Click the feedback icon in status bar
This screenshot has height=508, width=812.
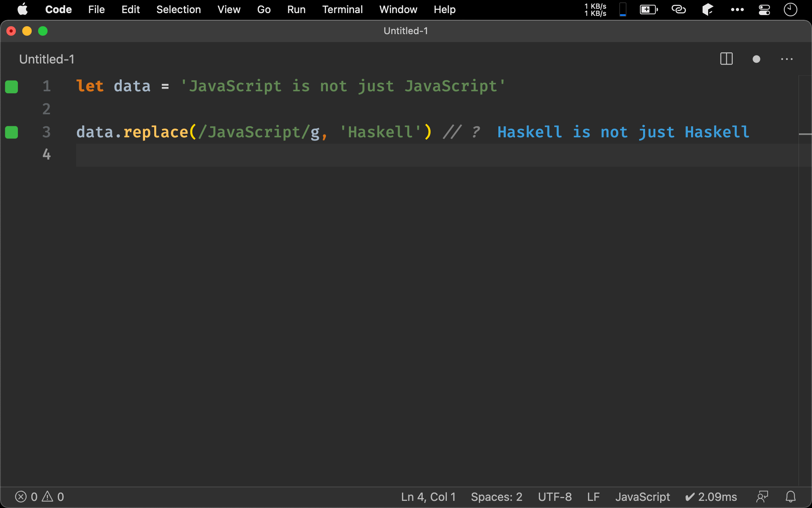762,496
